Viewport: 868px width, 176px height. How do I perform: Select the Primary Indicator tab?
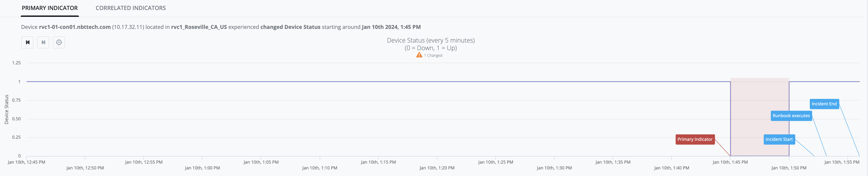pyautogui.click(x=50, y=8)
